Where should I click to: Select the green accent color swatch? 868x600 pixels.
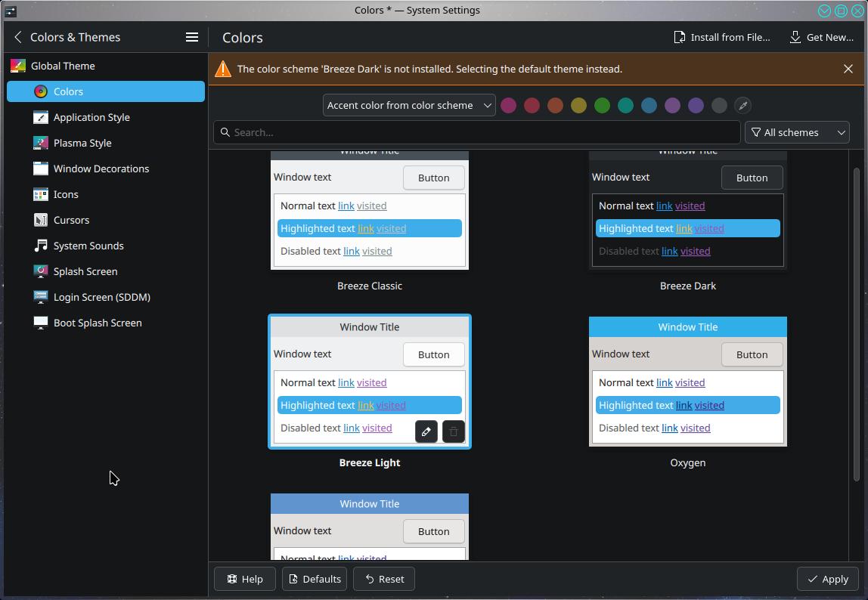[x=602, y=106]
